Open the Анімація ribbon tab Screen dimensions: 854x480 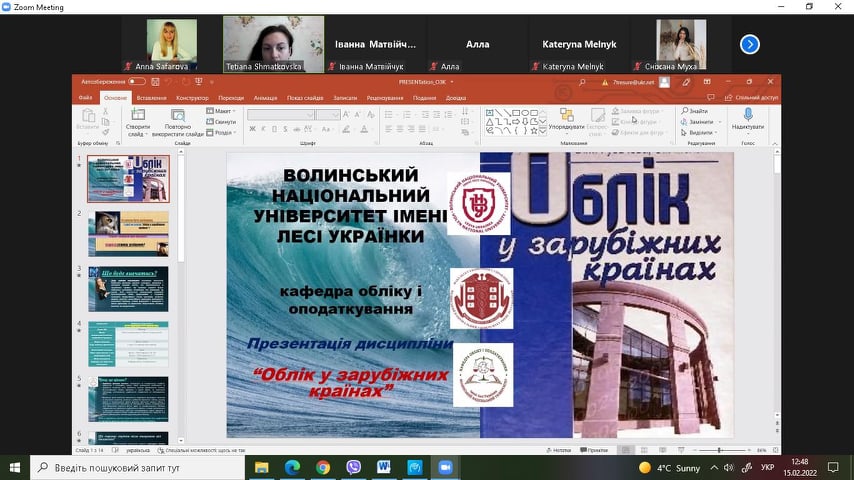pyautogui.click(x=265, y=98)
